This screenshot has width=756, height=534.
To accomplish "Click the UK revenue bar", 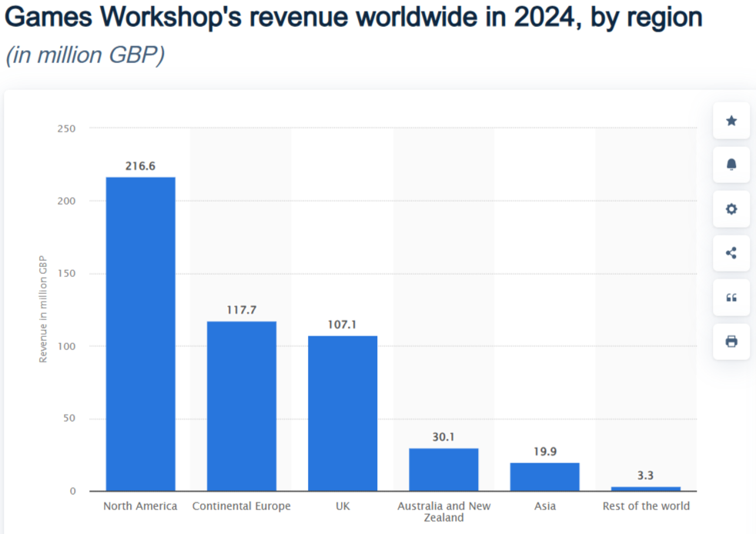I will [343, 413].
